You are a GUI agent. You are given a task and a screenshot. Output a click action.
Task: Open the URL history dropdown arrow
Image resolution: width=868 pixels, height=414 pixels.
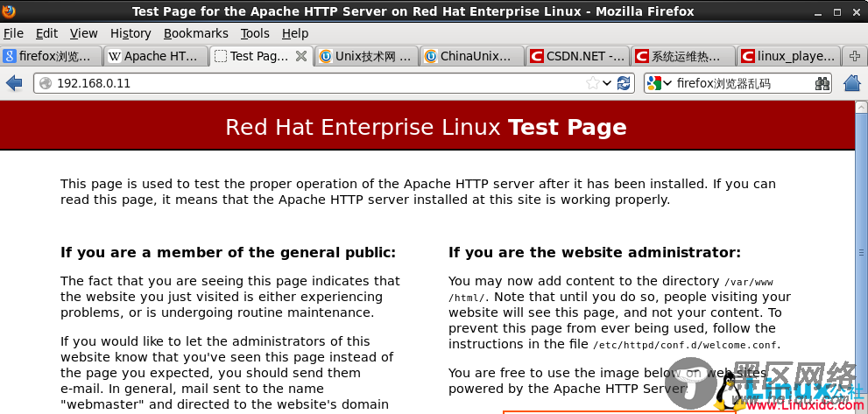(607, 83)
